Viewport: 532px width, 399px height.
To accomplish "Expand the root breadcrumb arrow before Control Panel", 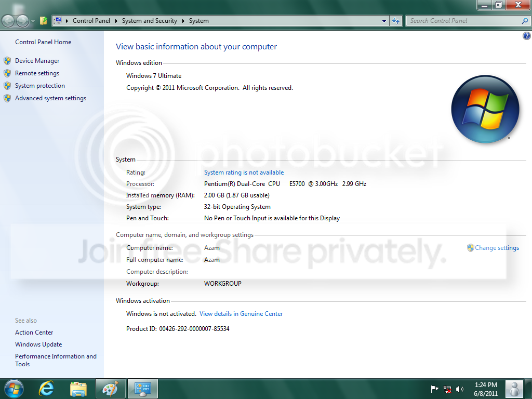I will point(67,21).
